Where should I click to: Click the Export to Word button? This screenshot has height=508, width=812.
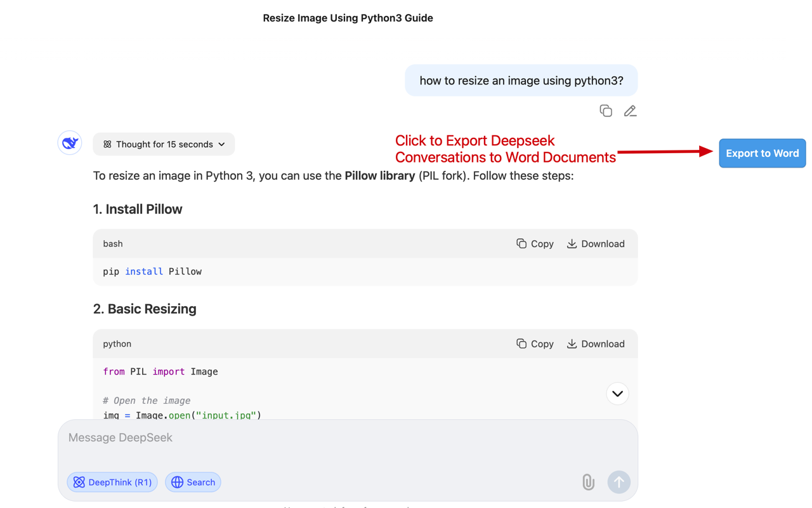tap(763, 153)
